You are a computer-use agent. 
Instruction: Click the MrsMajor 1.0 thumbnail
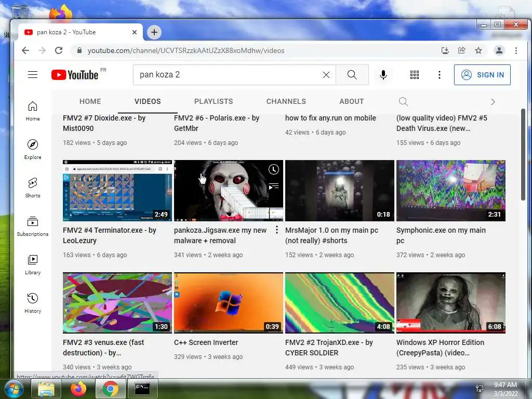pyautogui.click(x=340, y=191)
